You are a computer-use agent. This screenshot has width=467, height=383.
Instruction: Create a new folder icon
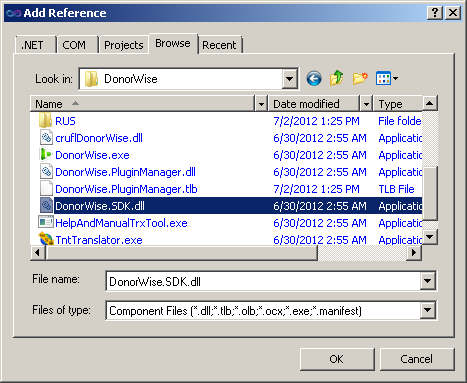pos(360,79)
